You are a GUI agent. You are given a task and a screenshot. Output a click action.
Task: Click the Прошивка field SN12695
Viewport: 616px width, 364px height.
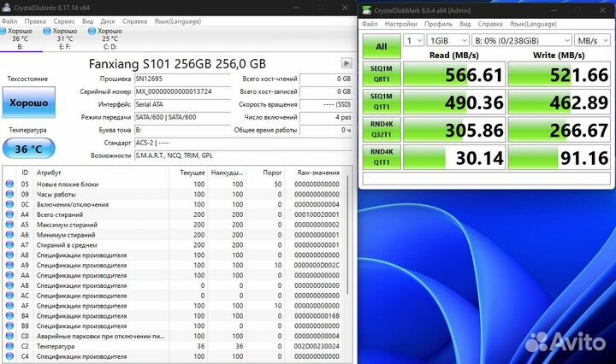pos(182,79)
